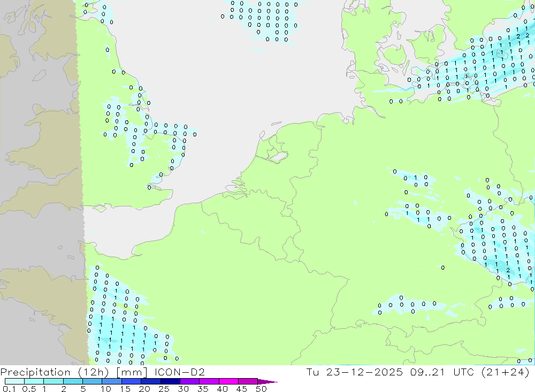Click the 0.1–0.5 mm palest cyan legend swatch
Viewport: 535px width, 392px height.
tap(14, 381)
